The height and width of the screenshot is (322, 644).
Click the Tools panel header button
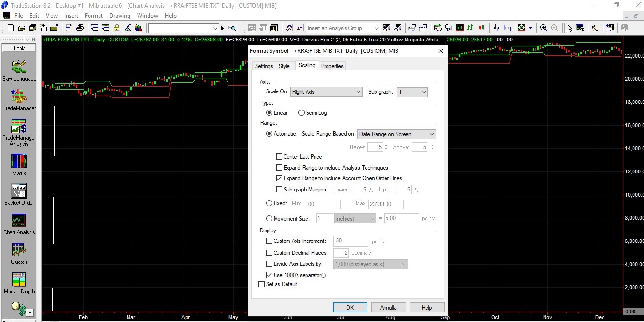click(19, 48)
